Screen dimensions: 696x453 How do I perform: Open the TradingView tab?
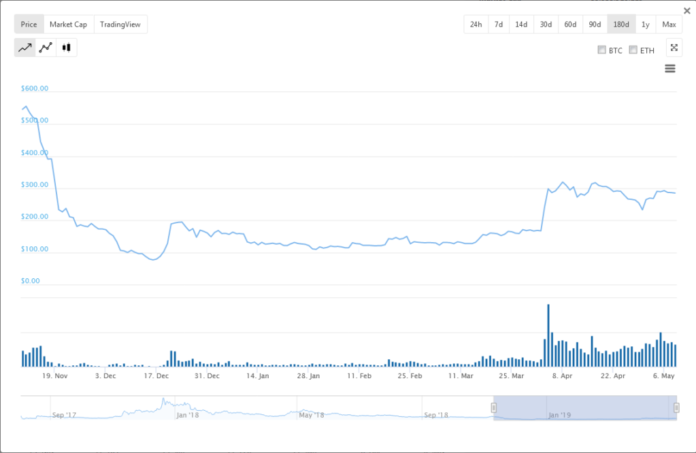click(x=120, y=24)
